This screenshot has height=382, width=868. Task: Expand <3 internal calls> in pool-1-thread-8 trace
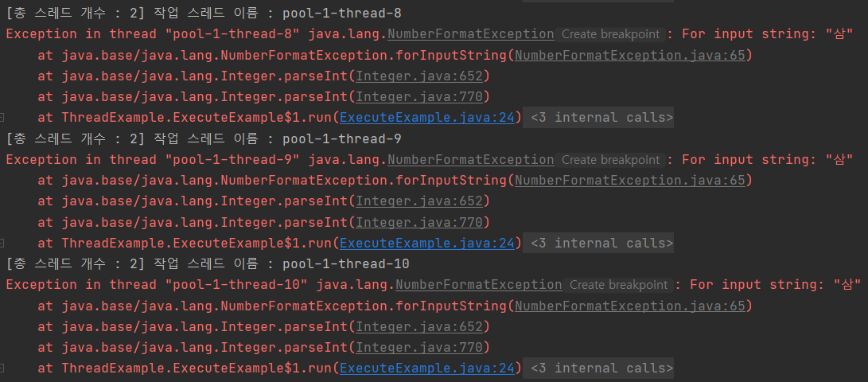tap(598, 117)
